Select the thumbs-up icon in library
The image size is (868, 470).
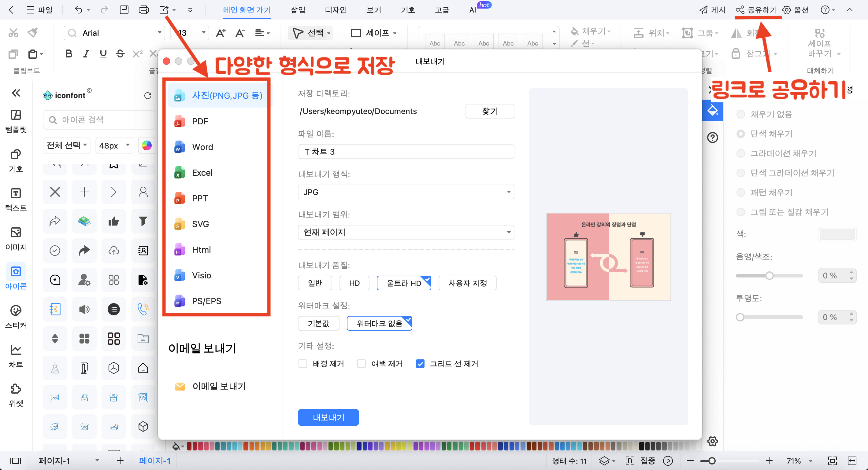[x=113, y=221]
